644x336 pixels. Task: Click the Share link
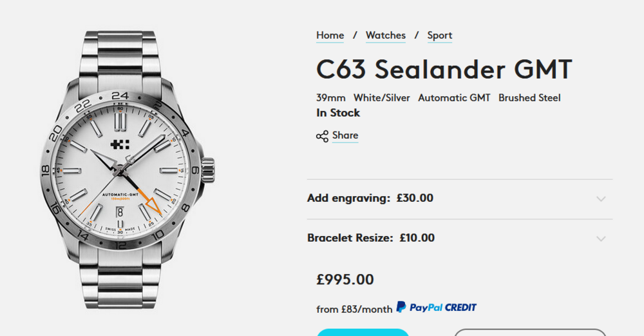(x=345, y=135)
